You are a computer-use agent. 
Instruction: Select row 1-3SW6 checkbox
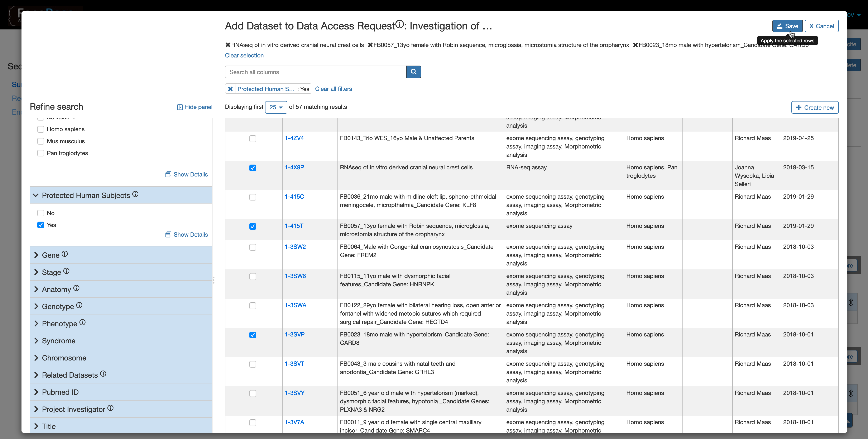(x=253, y=277)
